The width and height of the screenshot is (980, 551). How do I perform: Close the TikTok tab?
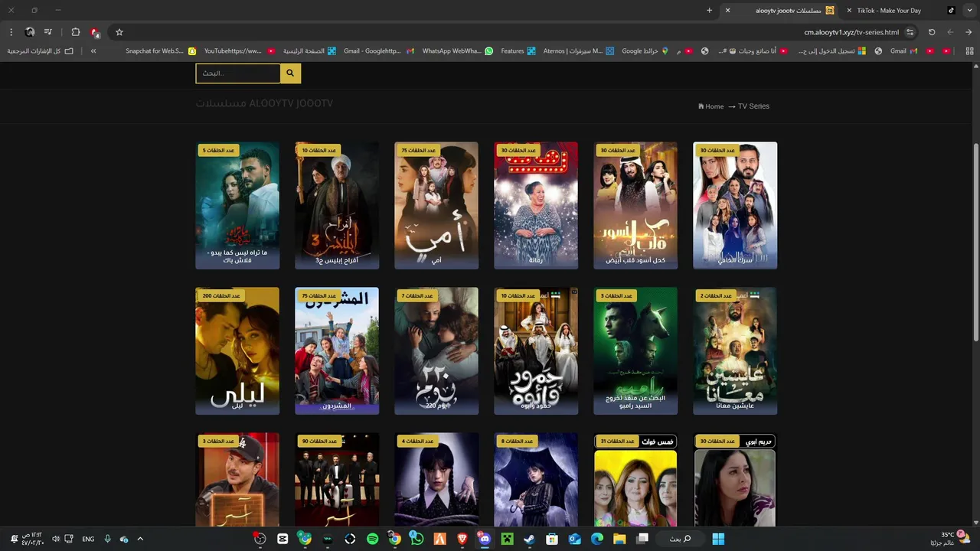[x=849, y=11]
